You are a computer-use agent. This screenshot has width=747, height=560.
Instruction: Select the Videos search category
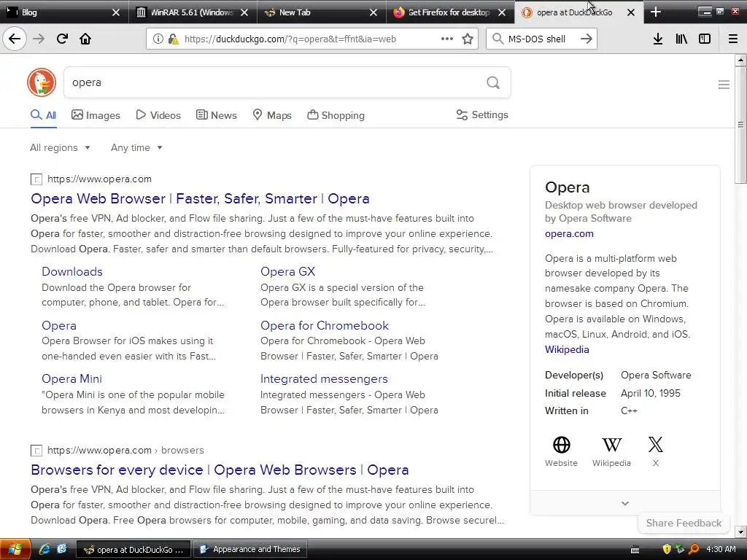(158, 115)
